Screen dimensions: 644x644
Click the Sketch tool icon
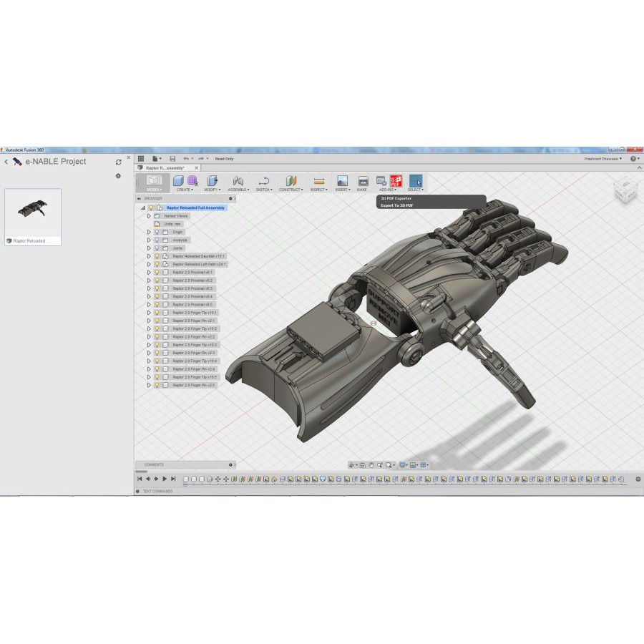point(263,181)
